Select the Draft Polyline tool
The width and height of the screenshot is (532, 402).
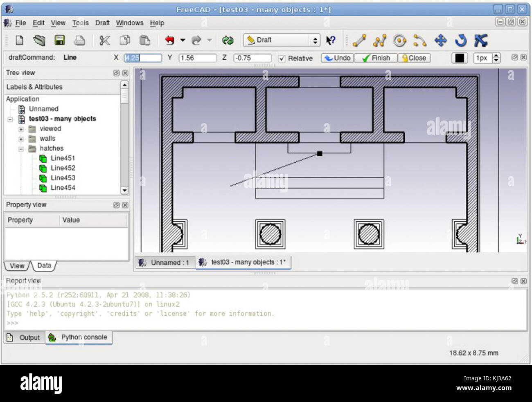(380, 40)
